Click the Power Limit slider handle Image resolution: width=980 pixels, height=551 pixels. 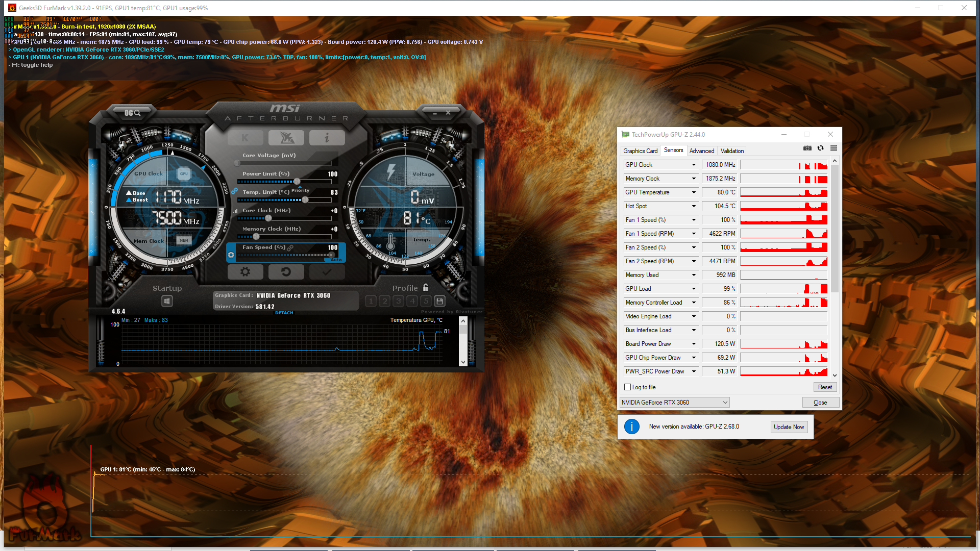[297, 182]
